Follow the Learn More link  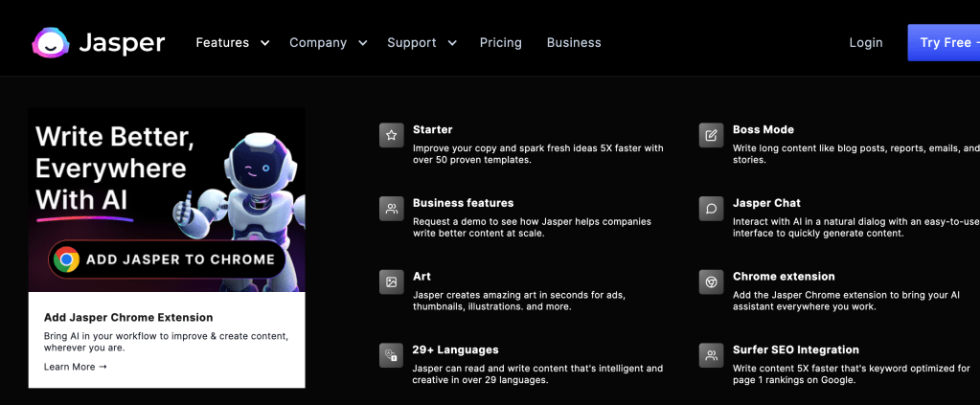coord(76,367)
